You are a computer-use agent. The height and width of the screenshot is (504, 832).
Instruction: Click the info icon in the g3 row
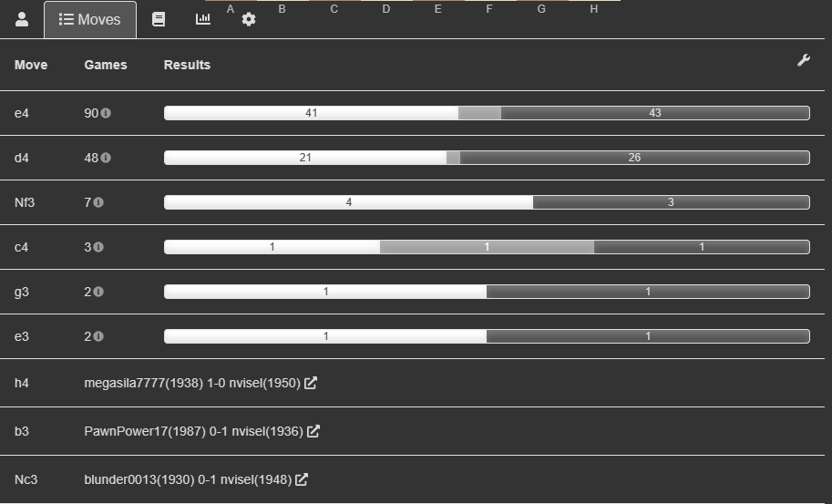coord(98,292)
